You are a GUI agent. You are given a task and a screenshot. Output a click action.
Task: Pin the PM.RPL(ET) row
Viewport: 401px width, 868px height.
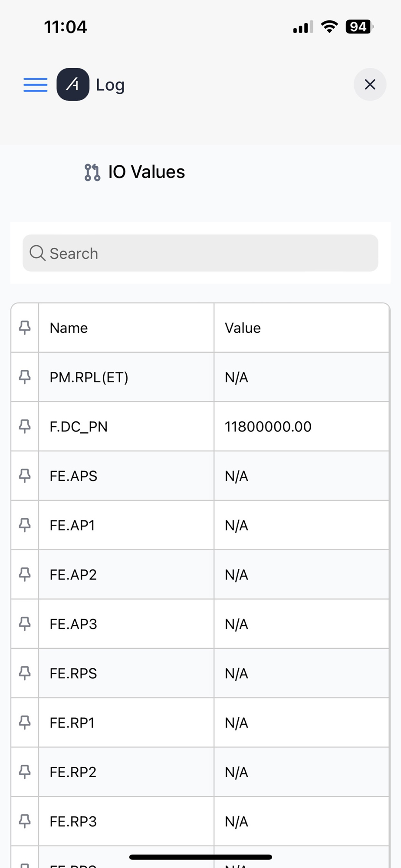[x=25, y=377]
